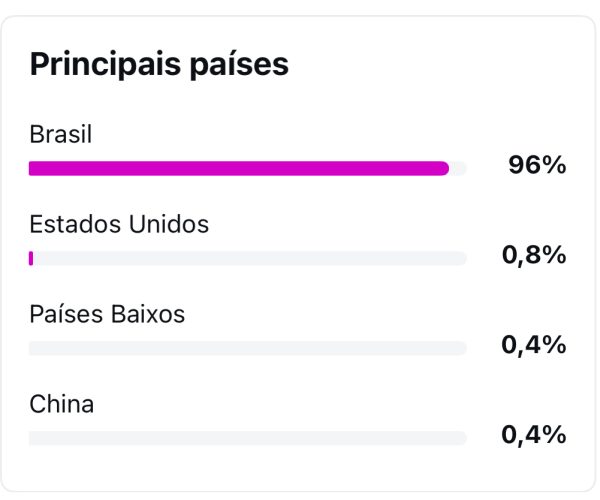
Task: Click the 'Principais países' heading
Action: click(159, 65)
